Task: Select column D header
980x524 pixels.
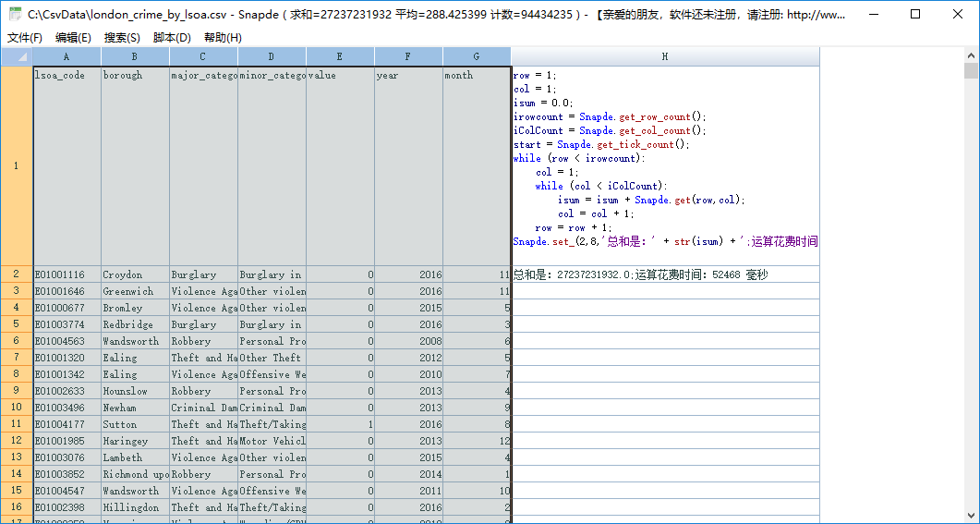Action: pyautogui.click(x=272, y=56)
